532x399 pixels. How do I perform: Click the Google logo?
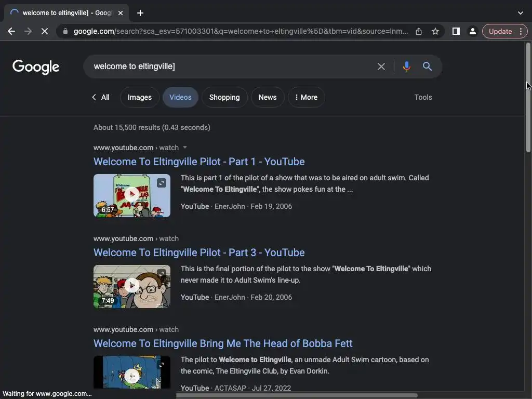coord(36,67)
